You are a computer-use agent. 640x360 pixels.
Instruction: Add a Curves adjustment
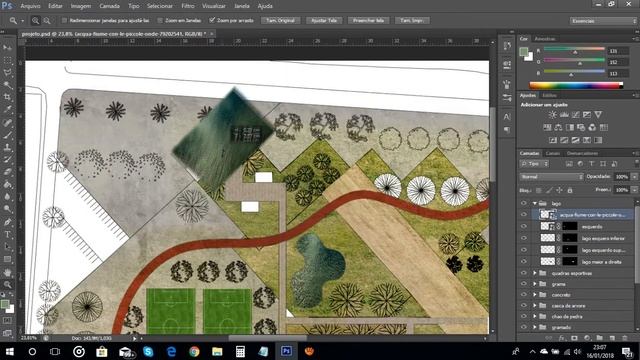click(x=576, y=115)
